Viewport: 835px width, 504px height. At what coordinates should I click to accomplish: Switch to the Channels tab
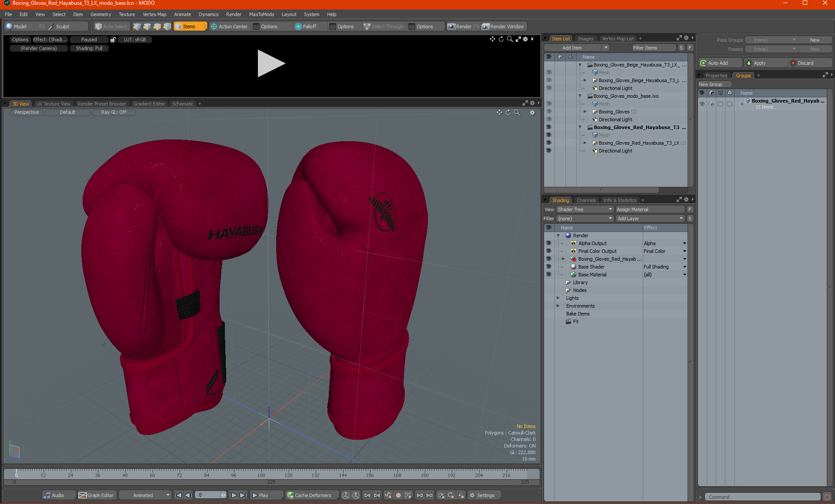point(586,200)
